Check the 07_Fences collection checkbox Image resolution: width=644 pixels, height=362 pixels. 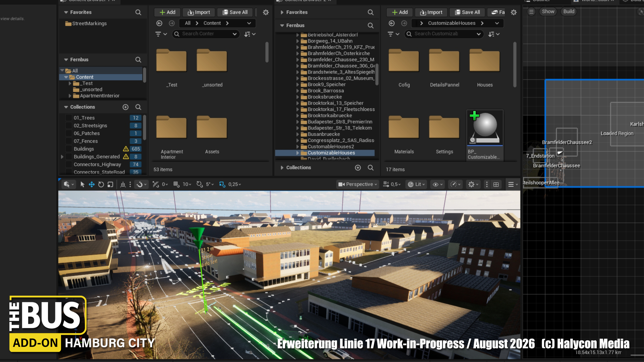click(69, 141)
